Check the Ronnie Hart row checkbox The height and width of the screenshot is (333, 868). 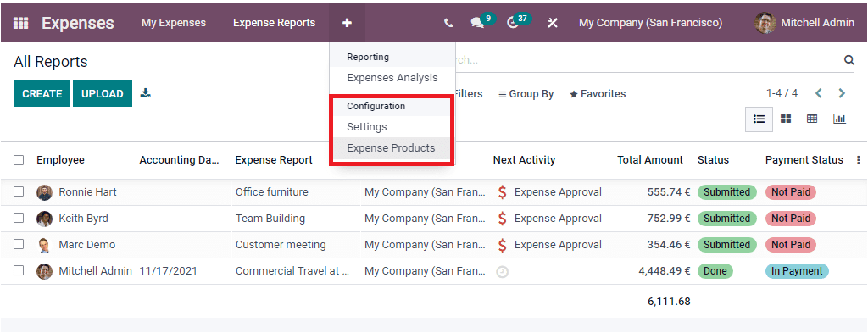pyautogui.click(x=19, y=191)
